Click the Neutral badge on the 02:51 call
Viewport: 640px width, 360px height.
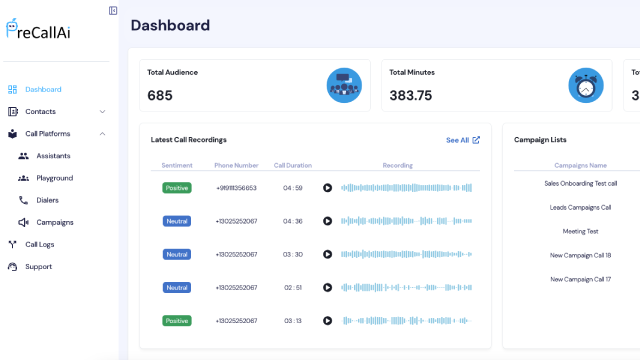coord(177,287)
